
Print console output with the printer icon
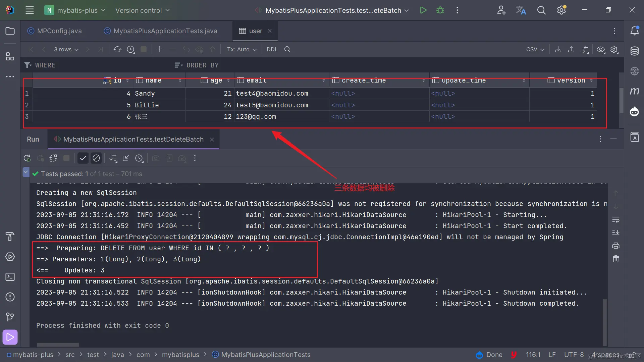coord(616,246)
